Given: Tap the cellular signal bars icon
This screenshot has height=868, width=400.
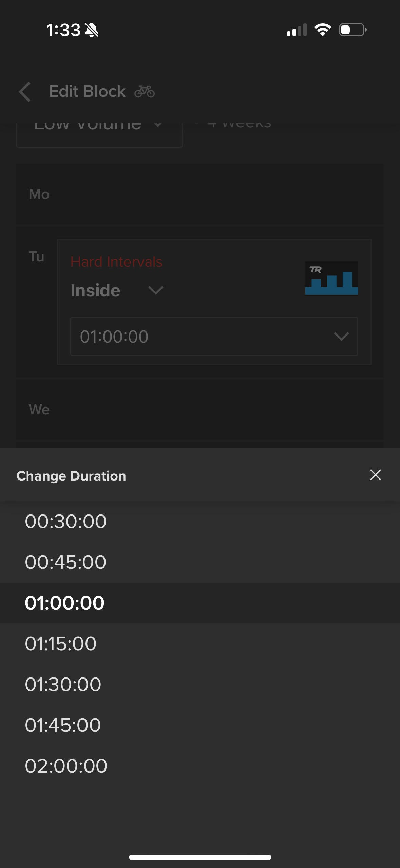Looking at the screenshot, I should pos(297,30).
